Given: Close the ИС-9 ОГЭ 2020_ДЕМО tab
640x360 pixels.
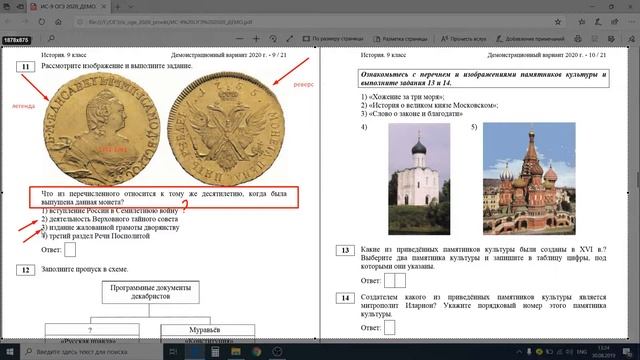Looking at the screenshot, I should 104,7.
